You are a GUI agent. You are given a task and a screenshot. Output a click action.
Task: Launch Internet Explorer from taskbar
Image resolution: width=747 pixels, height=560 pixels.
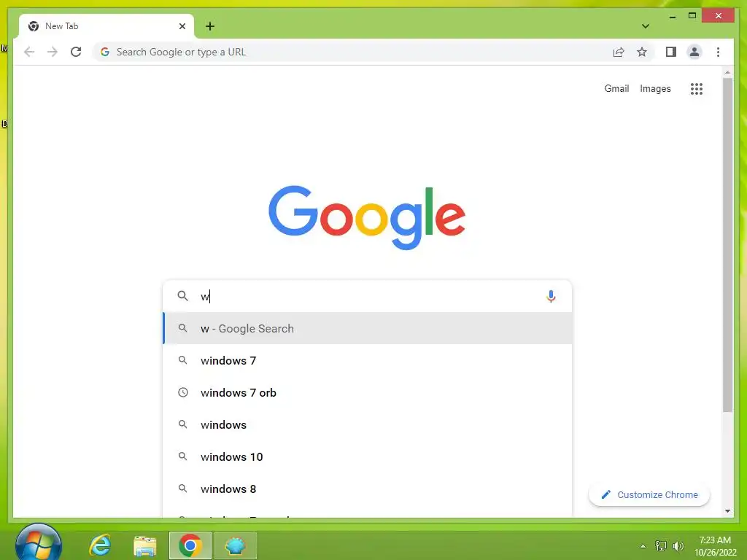[x=99, y=545]
